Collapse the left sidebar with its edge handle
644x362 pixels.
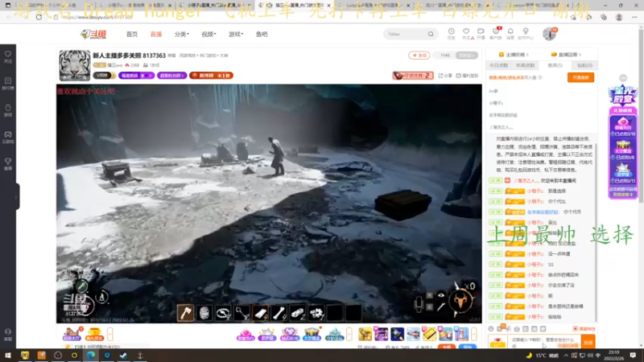pos(16,197)
